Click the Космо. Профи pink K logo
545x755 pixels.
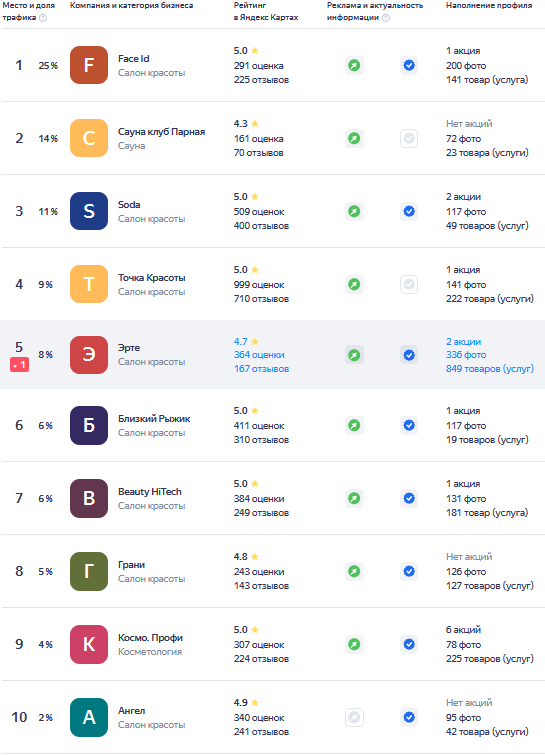(89, 644)
